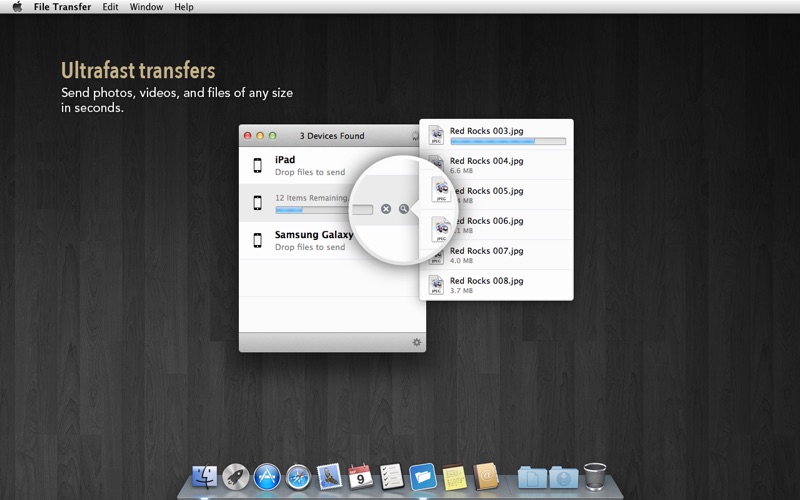The image size is (800, 500).
Task: Cancel the transfer with the X button
Action: (x=386, y=209)
